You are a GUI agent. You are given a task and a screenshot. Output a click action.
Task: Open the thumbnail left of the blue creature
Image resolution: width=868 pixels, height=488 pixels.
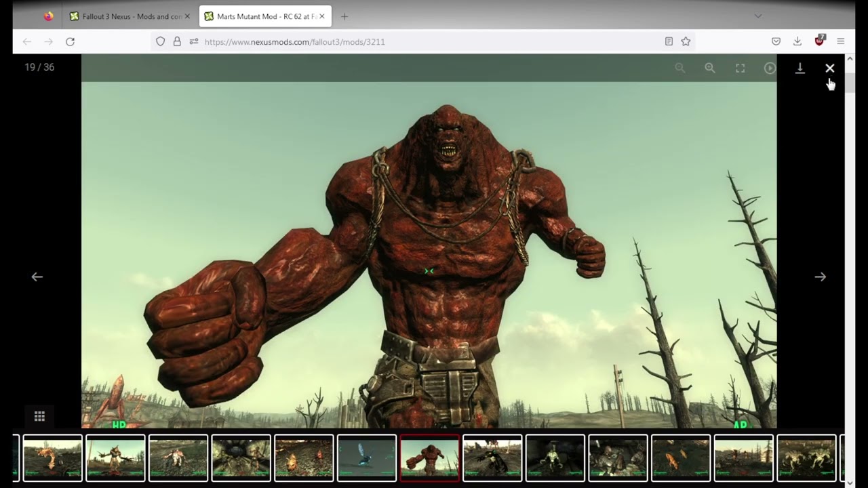(x=304, y=458)
